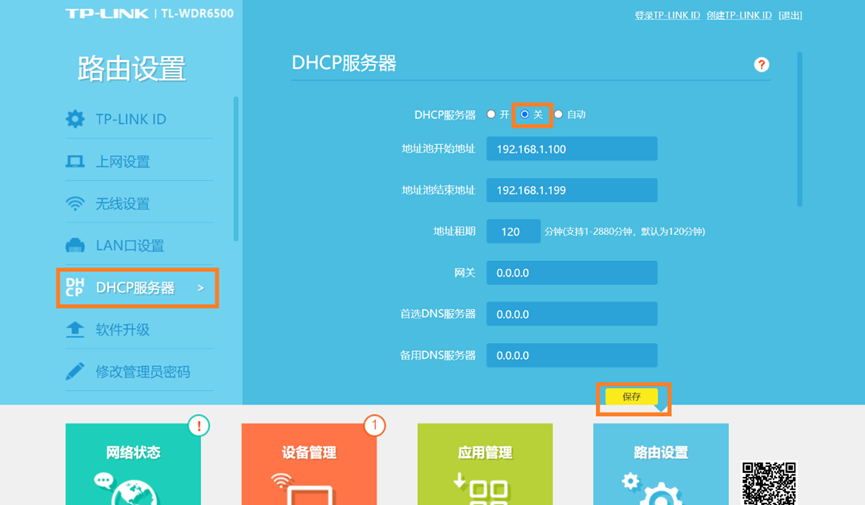Open the 设备管理 tile
This screenshot has height=505, width=865.
pyautogui.click(x=309, y=465)
